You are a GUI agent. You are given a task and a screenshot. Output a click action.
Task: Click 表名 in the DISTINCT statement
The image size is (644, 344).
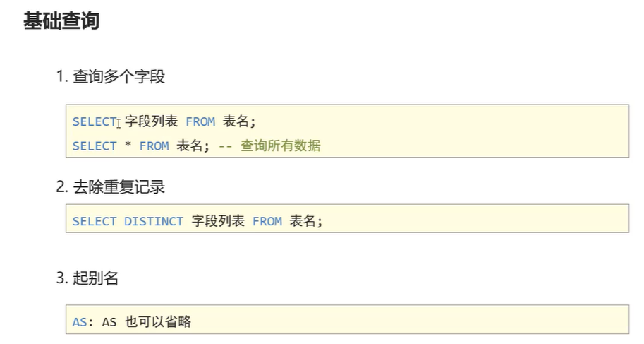pyautogui.click(x=303, y=221)
